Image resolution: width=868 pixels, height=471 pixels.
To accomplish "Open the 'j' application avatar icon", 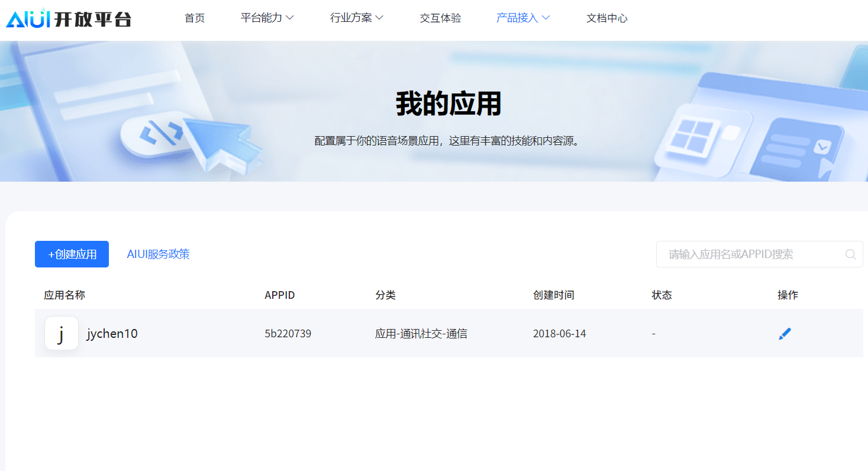I will 62,334.
